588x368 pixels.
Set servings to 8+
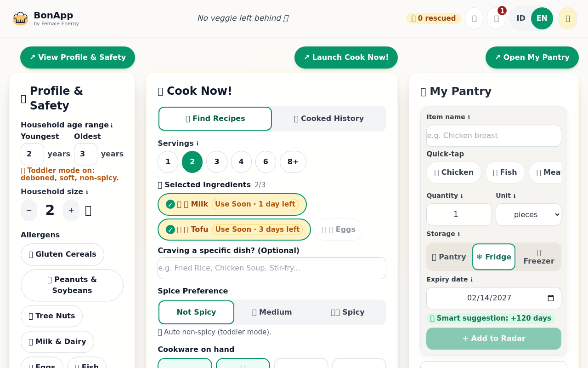pos(293,162)
